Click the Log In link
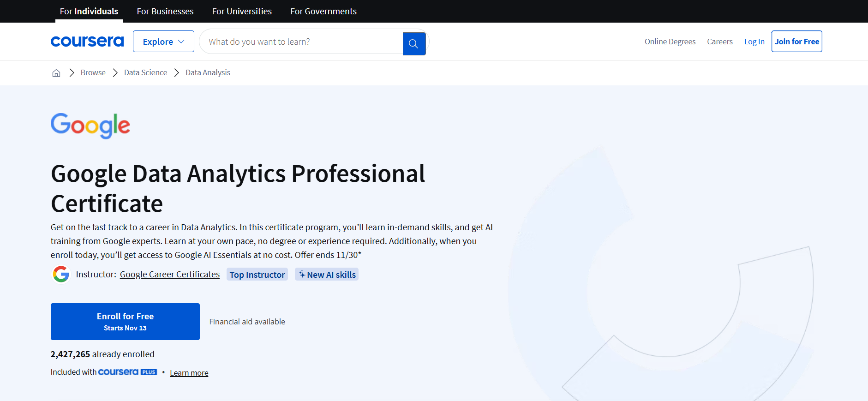This screenshot has width=868, height=401. pyautogui.click(x=754, y=42)
